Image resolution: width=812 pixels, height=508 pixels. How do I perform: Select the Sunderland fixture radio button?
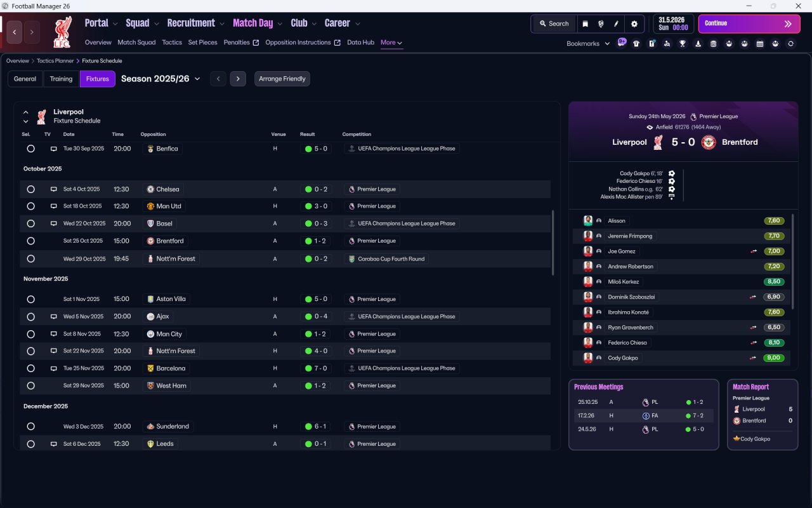[30, 427]
